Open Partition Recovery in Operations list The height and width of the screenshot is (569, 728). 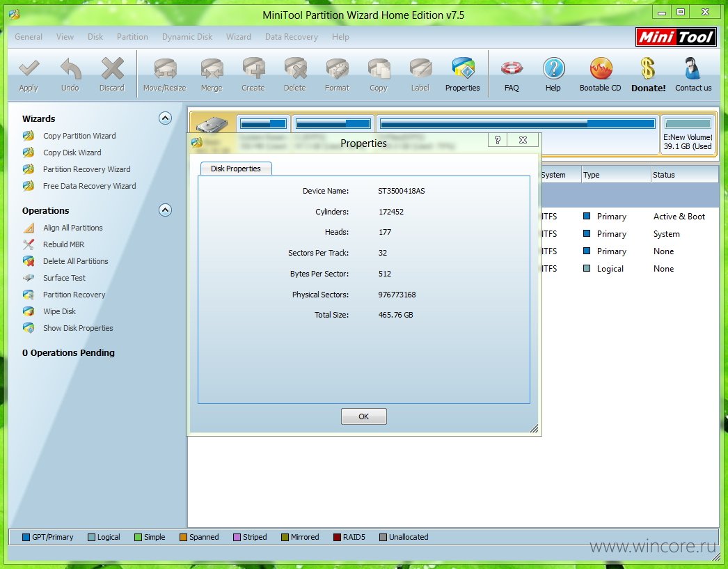pos(74,295)
